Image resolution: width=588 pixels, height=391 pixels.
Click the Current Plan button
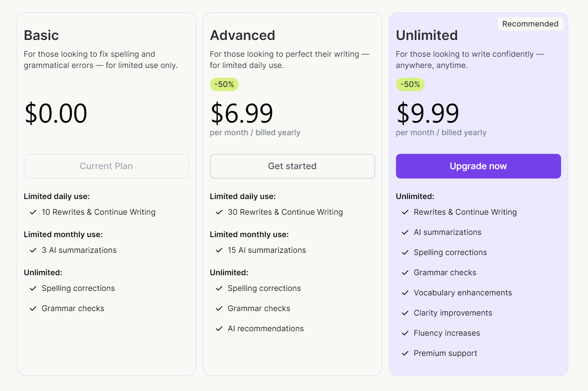point(106,166)
